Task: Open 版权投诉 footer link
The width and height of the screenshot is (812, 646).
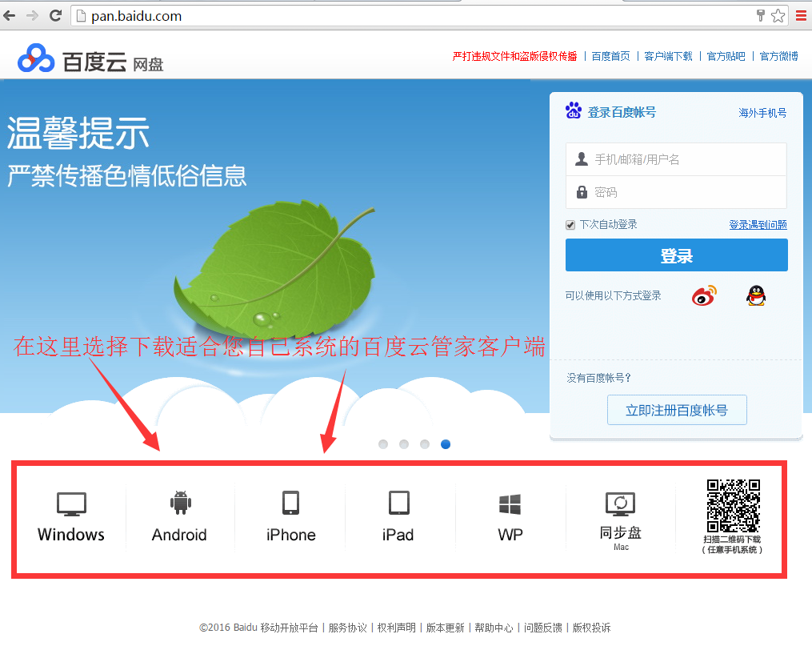Action: coord(591,628)
